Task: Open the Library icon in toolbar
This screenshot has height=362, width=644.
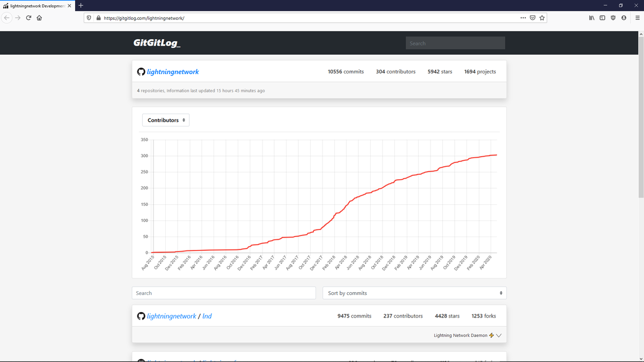Action: point(591,18)
